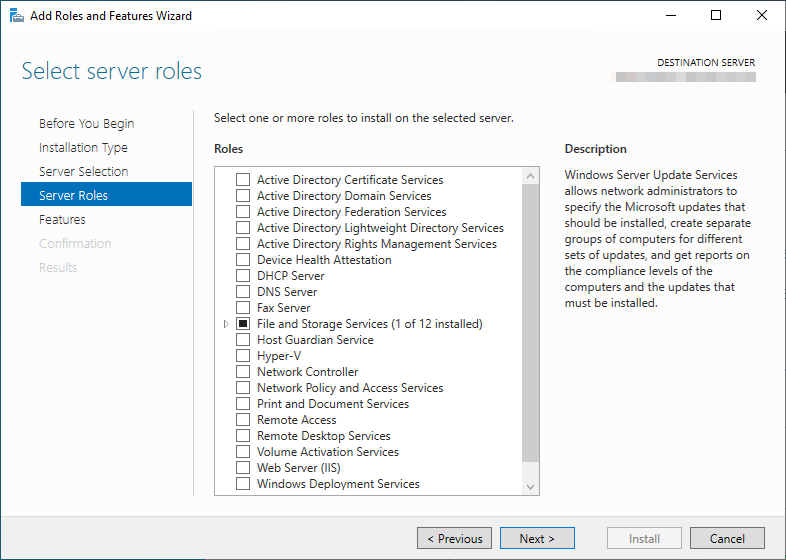
Task: Select the Network Controller role label
Action: pyautogui.click(x=307, y=372)
